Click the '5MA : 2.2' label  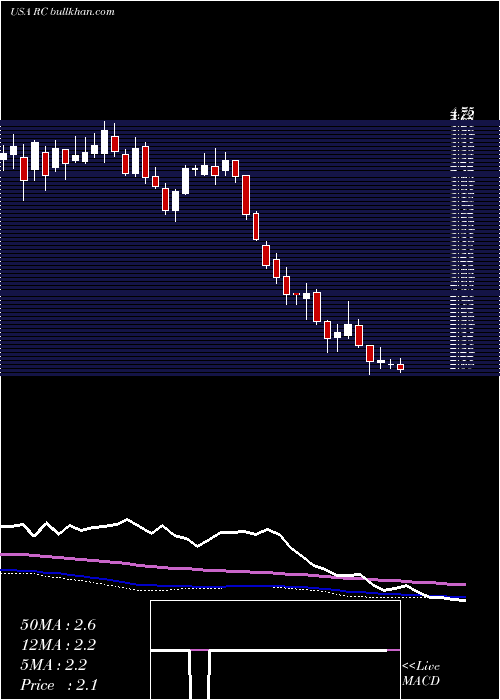(54, 665)
